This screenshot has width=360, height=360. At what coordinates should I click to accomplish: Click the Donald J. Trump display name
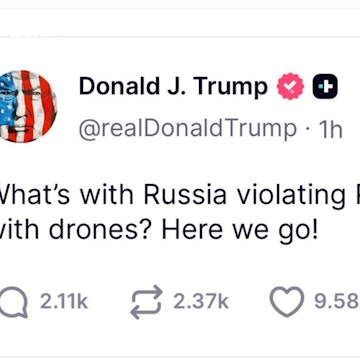point(173,86)
